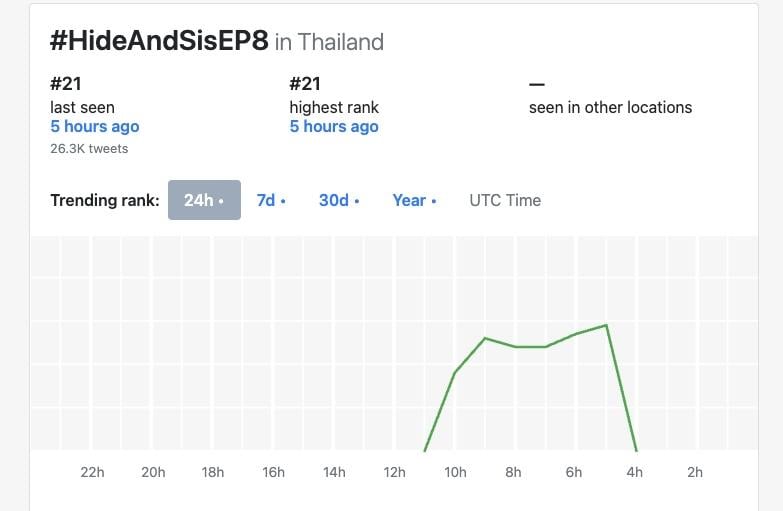Click the #HideAndSisEP8 hashtag title

tap(159, 40)
